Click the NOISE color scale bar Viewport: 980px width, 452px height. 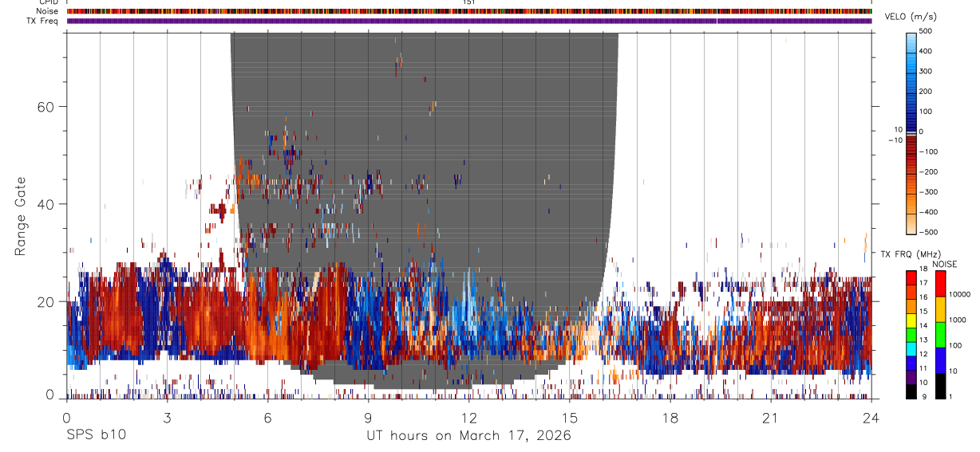click(x=940, y=335)
